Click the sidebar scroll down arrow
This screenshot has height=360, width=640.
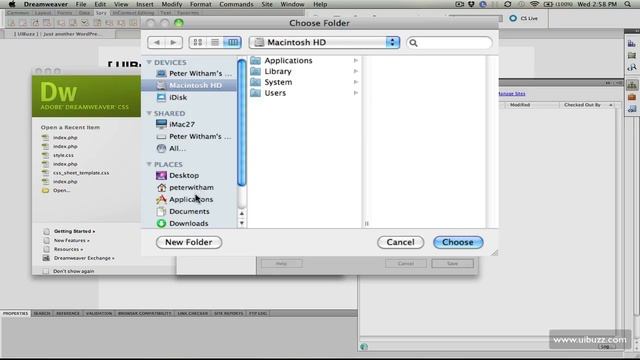coord(242,223)
